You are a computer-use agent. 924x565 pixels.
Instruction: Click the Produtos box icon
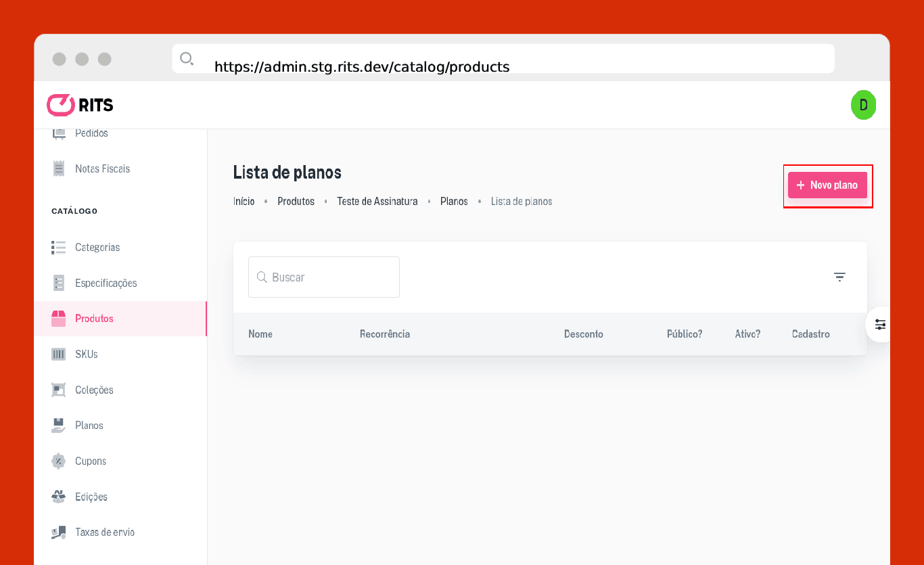point(59,319)
